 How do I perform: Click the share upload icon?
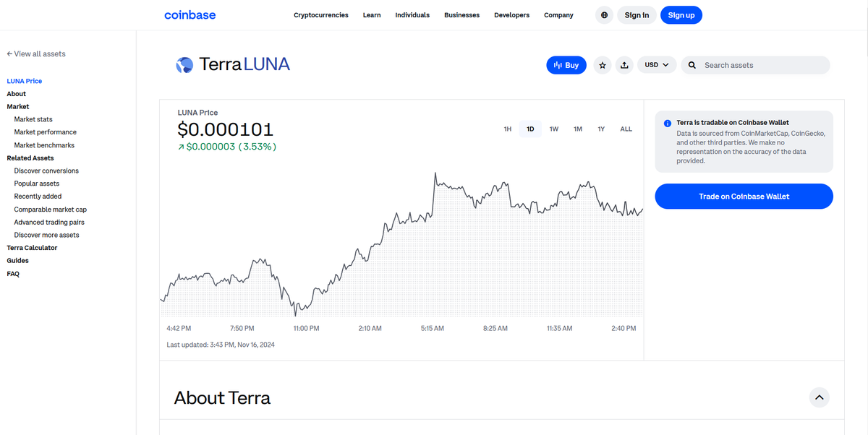tap(624, 65)
